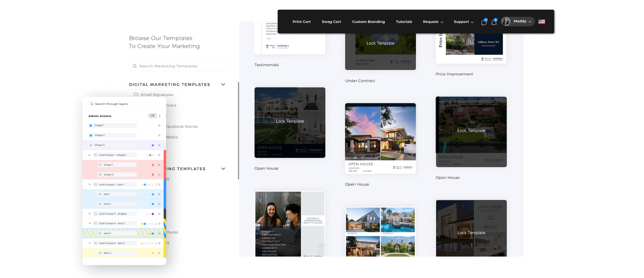Delete the shape 1 layer
The width and height of the screenshot is (644, 278).
click(159, 165)
